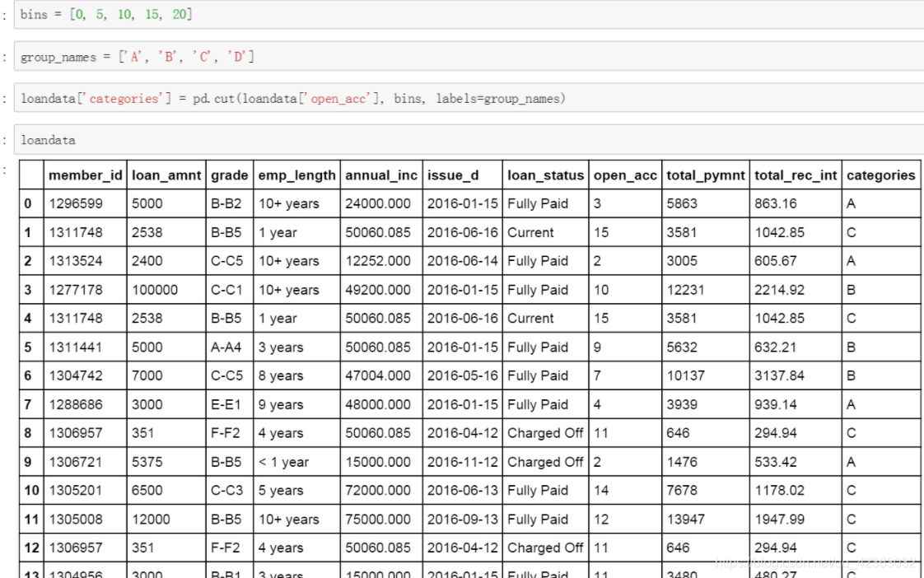
Task: Click issue_d date 2016-06-14
Action: click(x=463, y=261)
